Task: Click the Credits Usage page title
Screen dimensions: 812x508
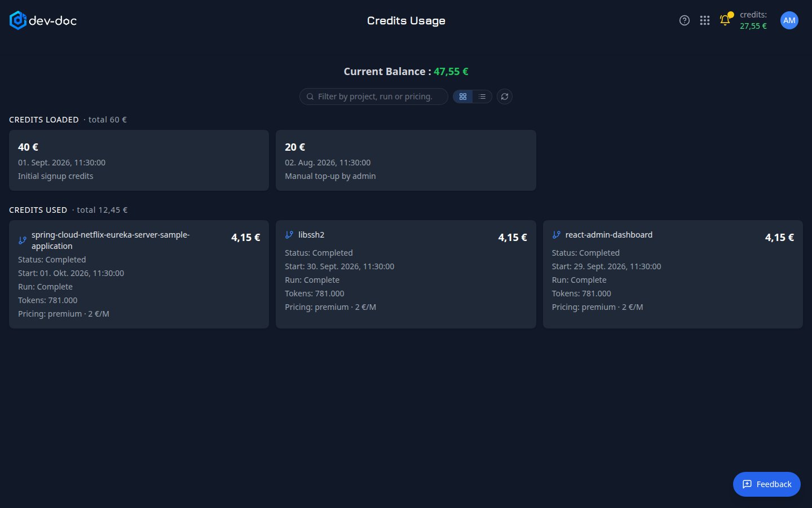Action: click(406, 21)
